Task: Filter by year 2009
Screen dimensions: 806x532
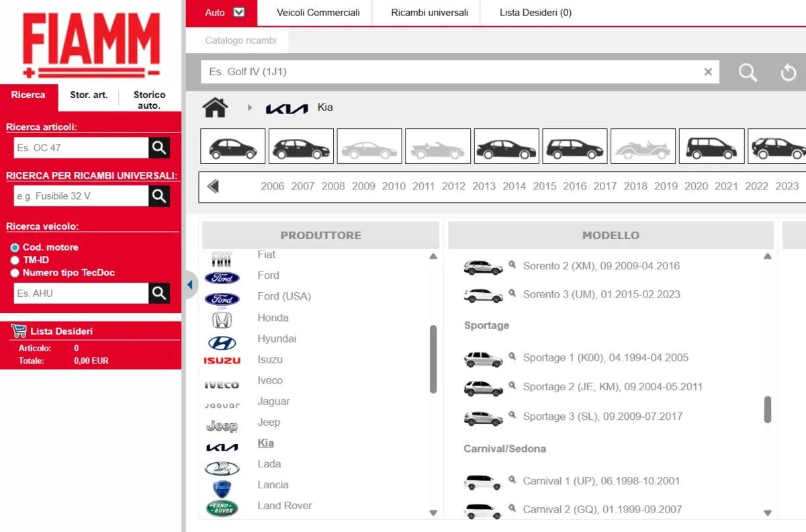Action: point(363,186)
